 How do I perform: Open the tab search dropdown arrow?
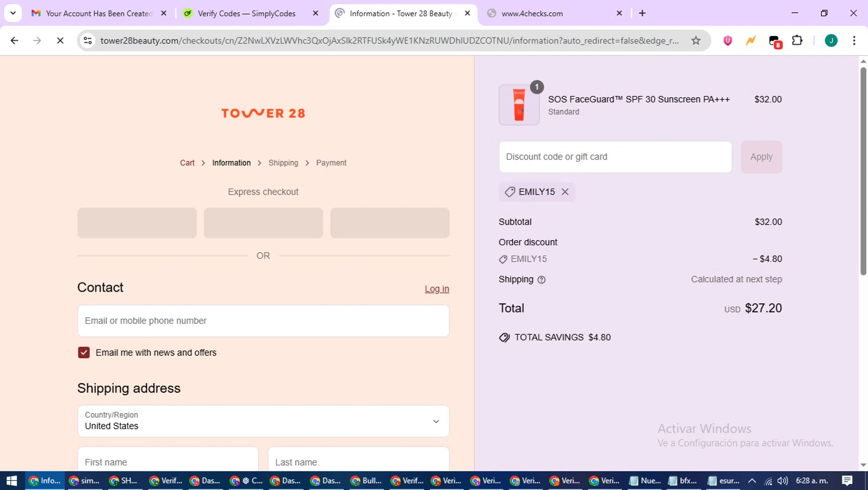13,13
